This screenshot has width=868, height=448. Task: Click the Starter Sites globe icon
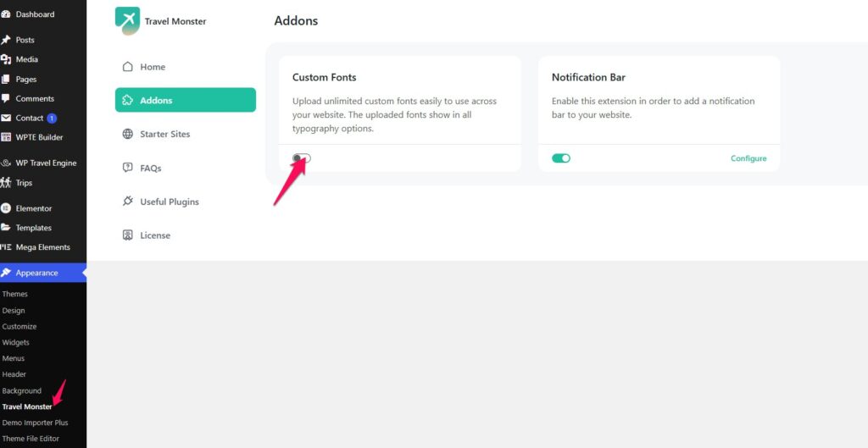click(128, 134)
